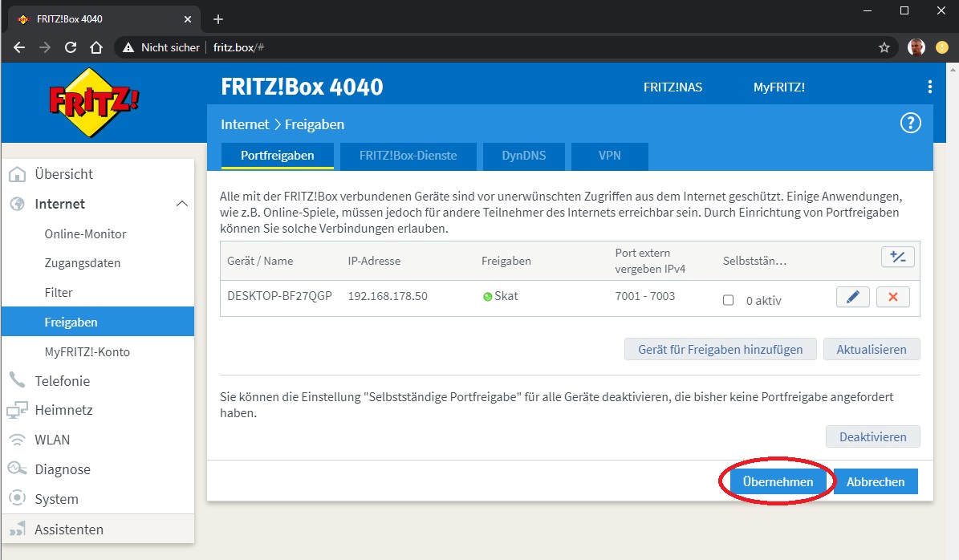Click the Übernehmen button
Image resolution: width=959 pixels, height=560 pixels.
[778, 482]
